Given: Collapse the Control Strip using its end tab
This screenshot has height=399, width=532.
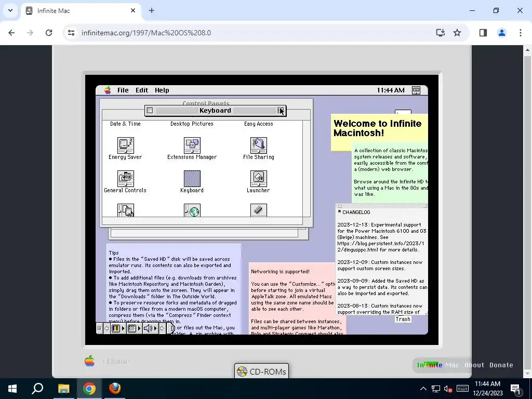Looking at the screenshot, I should point(171,328).
